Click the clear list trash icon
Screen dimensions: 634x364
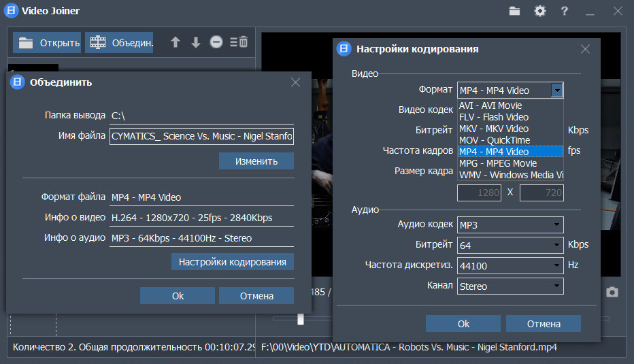coord(239,42)
